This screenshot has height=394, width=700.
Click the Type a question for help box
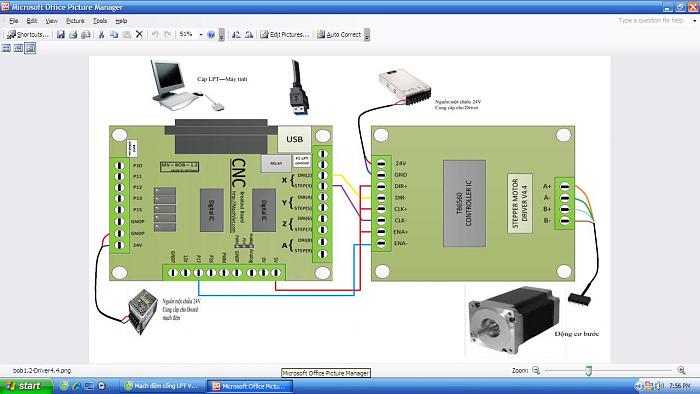(x=650, y=21)
